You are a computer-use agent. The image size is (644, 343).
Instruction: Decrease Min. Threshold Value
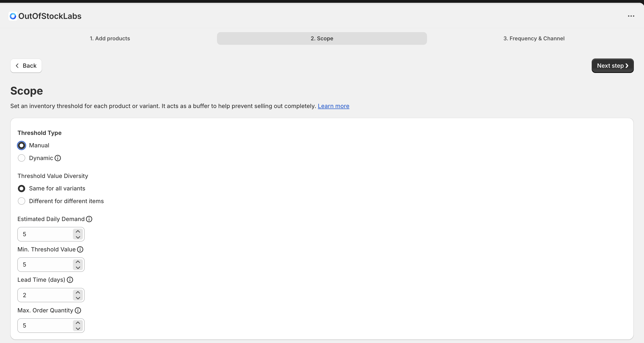78,268
